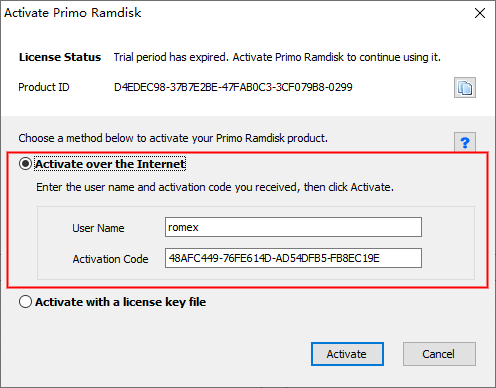Click the Product ID value starting with D4EDEC98
Image resolution: width=496 pixels, height=388 pixels.
(x=233, y=87)
